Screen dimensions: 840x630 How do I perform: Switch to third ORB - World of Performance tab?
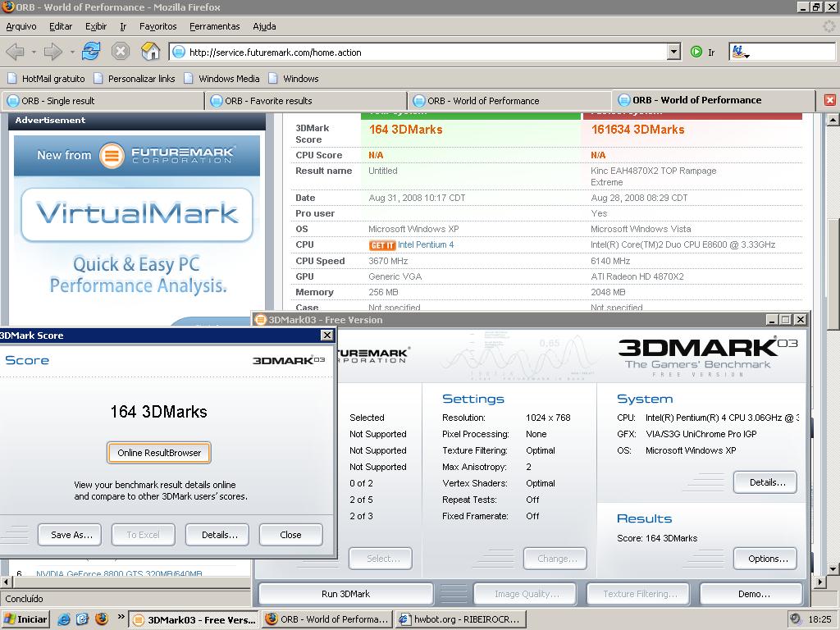coord(509,101)
